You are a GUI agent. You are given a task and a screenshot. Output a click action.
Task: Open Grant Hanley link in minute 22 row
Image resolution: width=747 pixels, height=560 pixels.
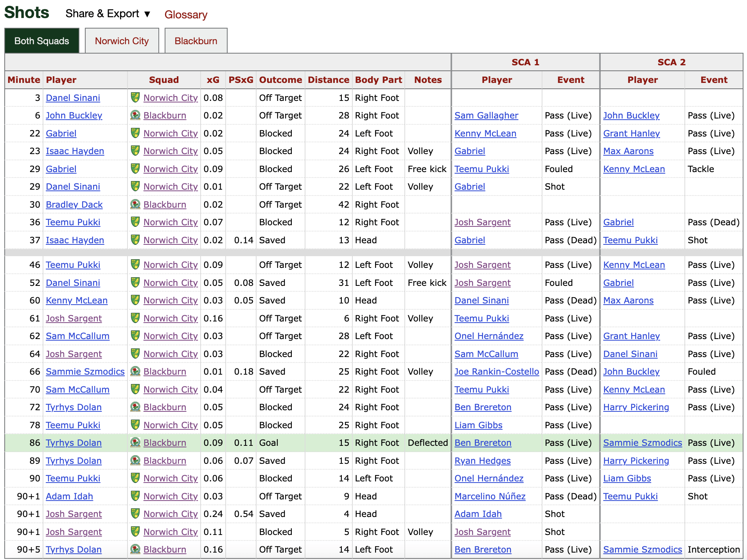coord(631,133)
